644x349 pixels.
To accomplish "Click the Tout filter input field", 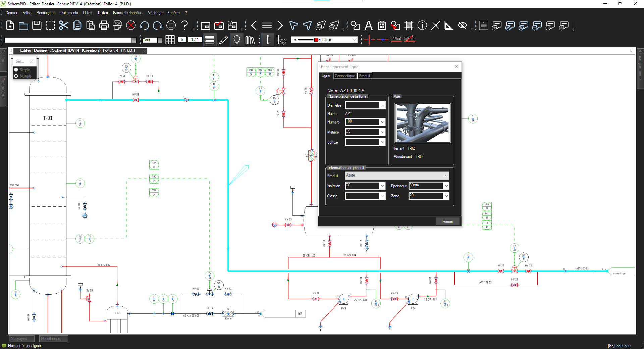I will click(x=150, y=40).
